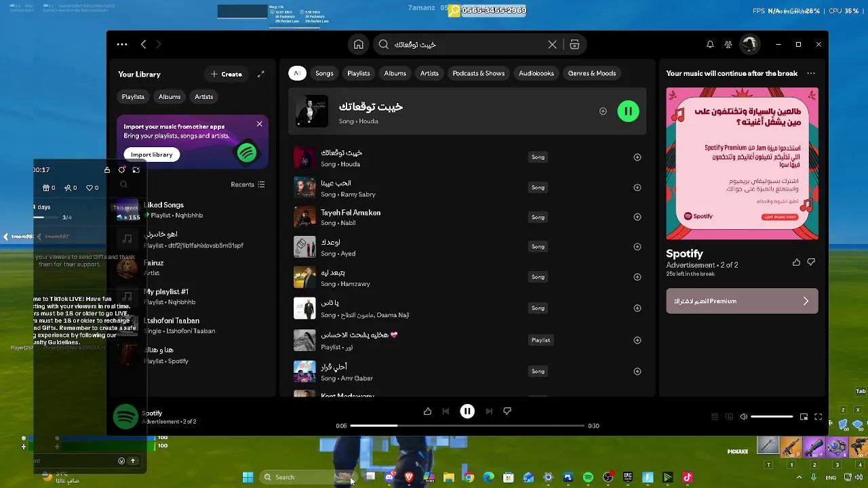Open the Recents sort dropdown

(248, 184)
